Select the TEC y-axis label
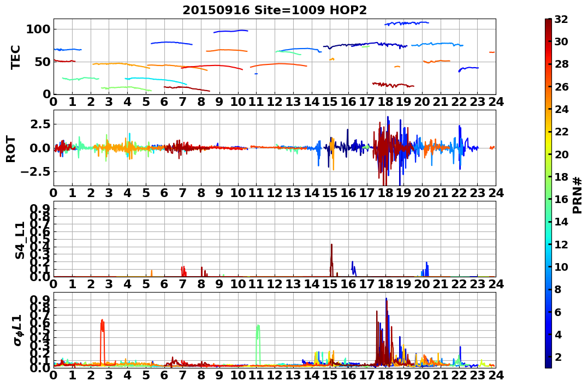588x387 pixels. [15, 57]
